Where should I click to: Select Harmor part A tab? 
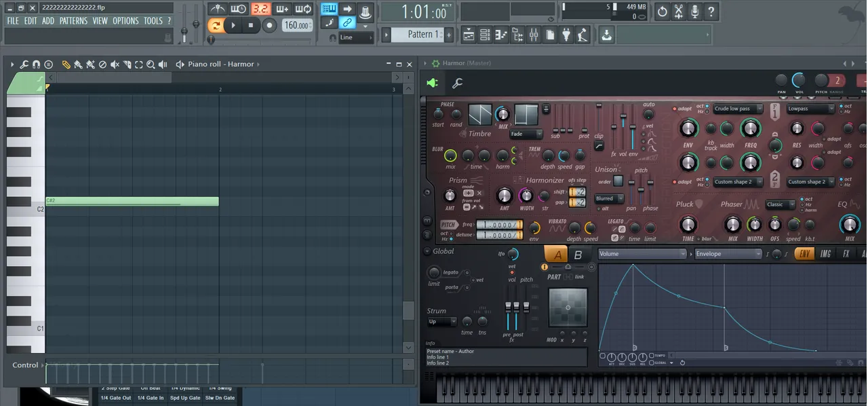pos(557,255)
